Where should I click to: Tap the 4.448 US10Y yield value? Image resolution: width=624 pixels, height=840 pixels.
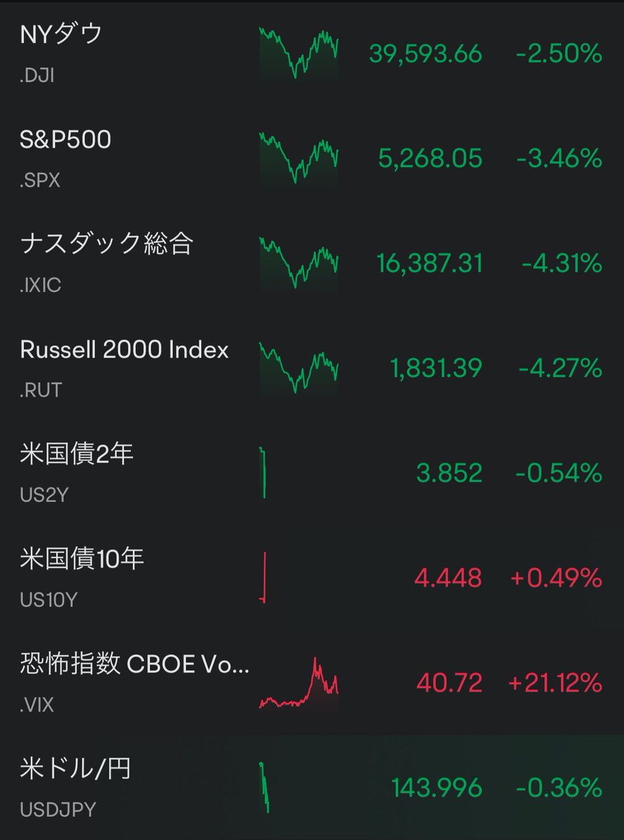(448, 578)
